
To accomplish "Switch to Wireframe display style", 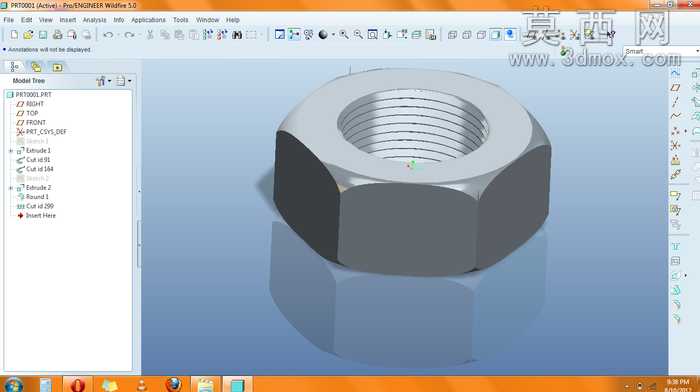I will pos(452,34).
